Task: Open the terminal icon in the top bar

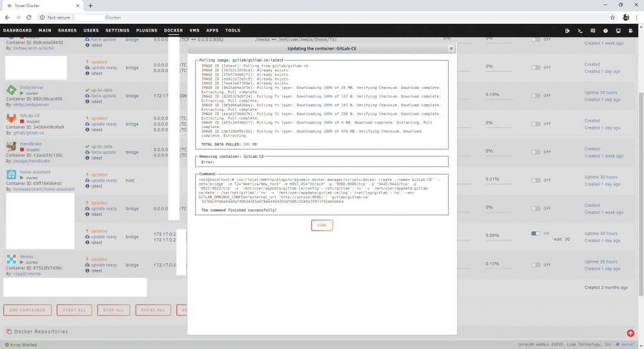Action: click(580, 31)
